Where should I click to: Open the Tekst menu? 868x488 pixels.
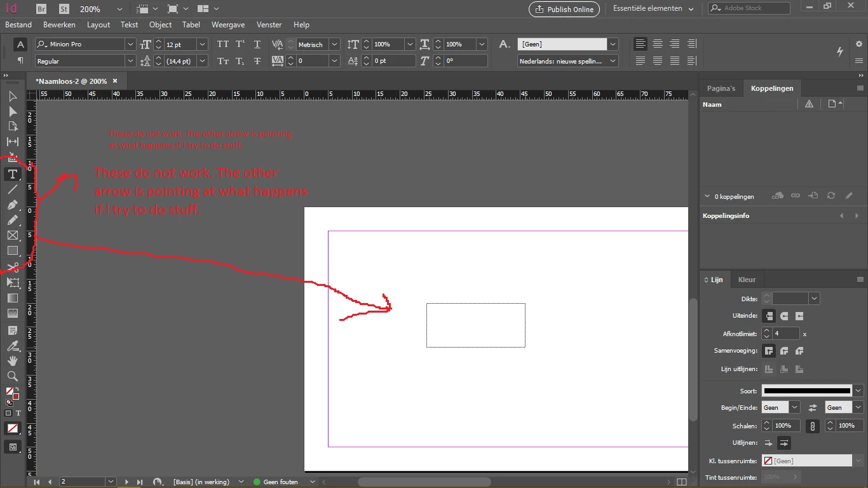coord(129,25)
